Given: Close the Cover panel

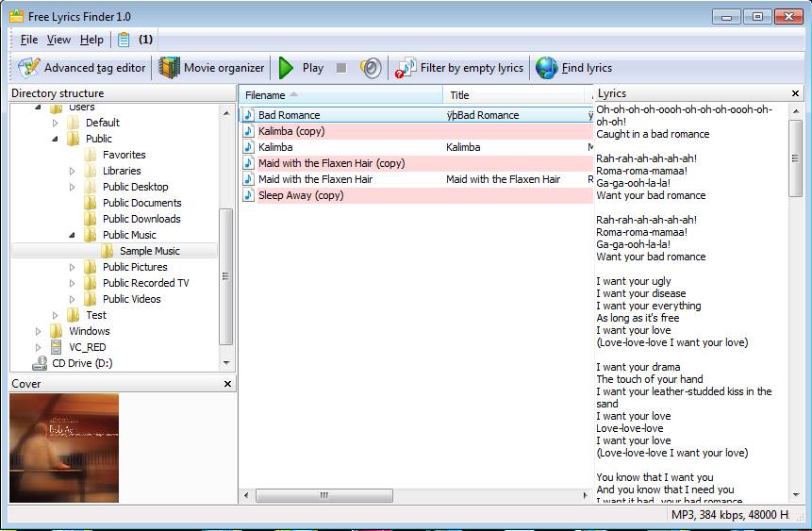Looking at the screenshot, I should [227, 384].
